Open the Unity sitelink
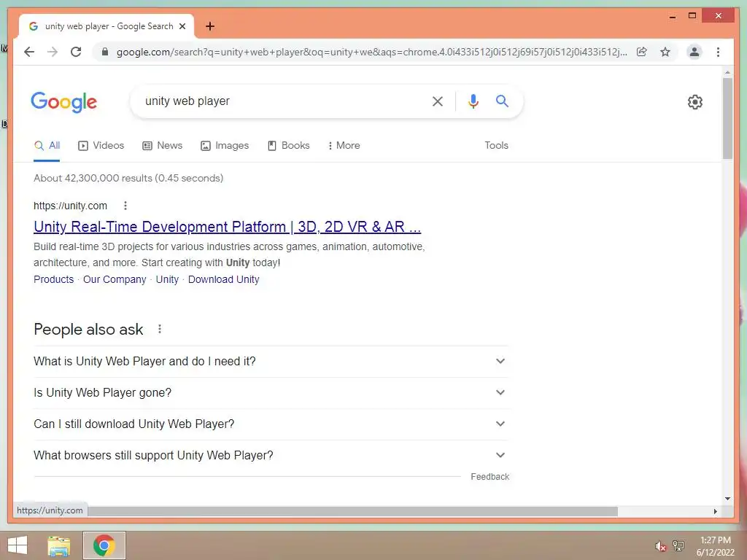Screen dimensions: 747x560 coord(167,279)
